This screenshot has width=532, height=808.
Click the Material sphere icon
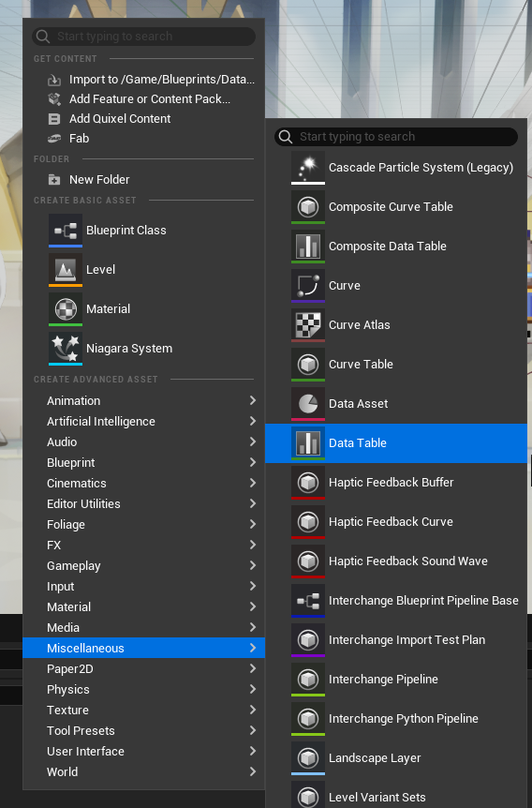tap(66, 309)
